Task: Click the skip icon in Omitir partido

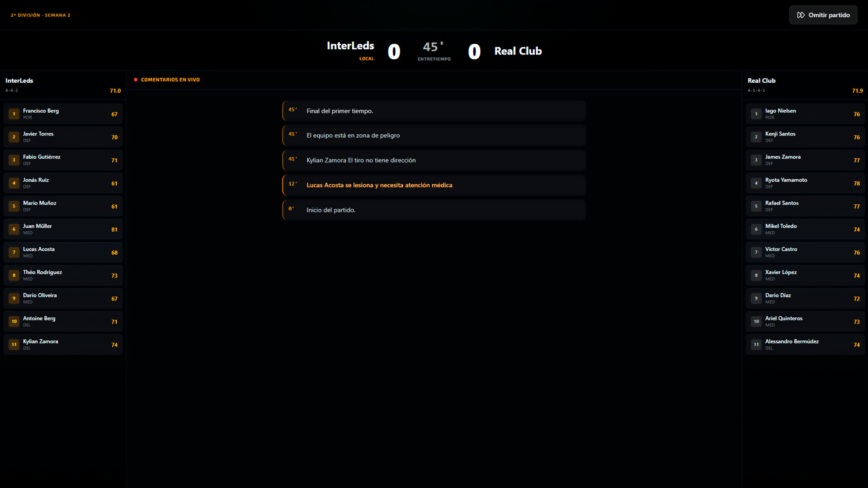Action: coord(801,15)
